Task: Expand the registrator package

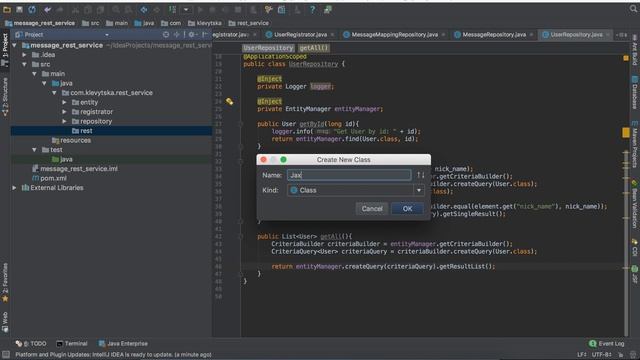Action: tap(64, 112)
